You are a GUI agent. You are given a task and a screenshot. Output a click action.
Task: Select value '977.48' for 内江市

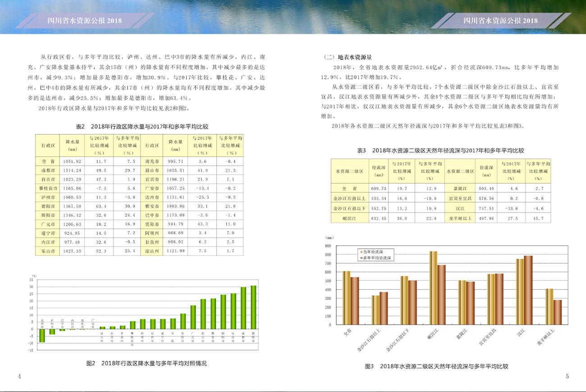pyautogui.click(x=72, y=242)
